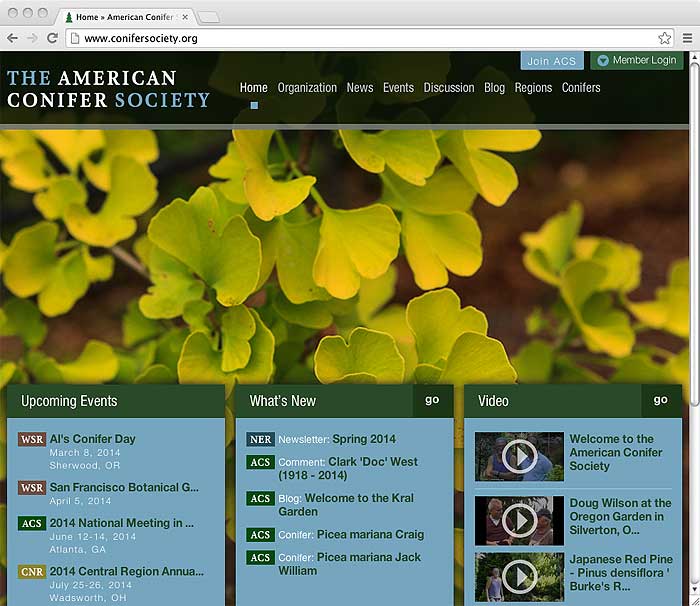The width and height of the screenshot is (700, 606).
Task: Open Picea mariana Jack William link
Action: coord(350,564)
